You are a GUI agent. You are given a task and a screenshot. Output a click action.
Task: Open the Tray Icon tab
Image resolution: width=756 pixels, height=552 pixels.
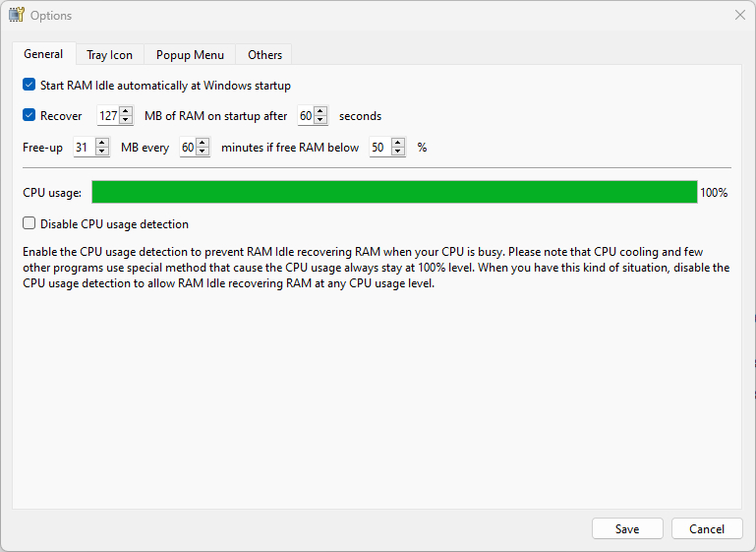[109, 55]
